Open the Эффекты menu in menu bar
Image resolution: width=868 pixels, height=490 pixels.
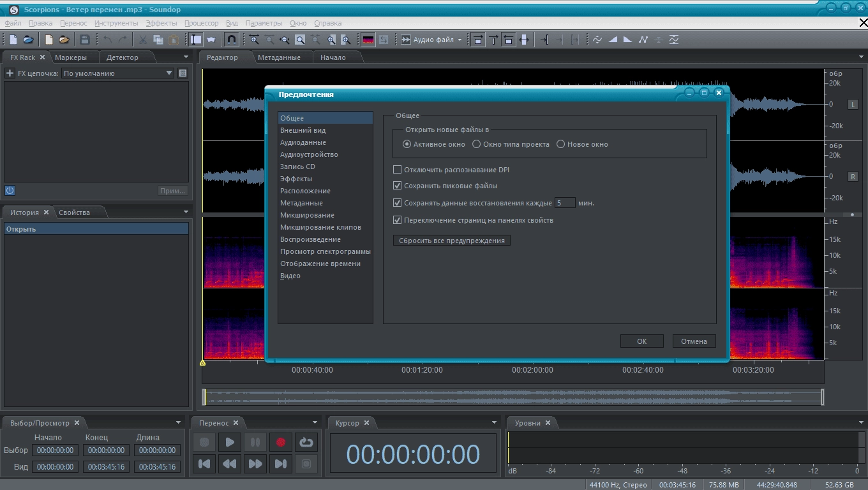[161, 23]
